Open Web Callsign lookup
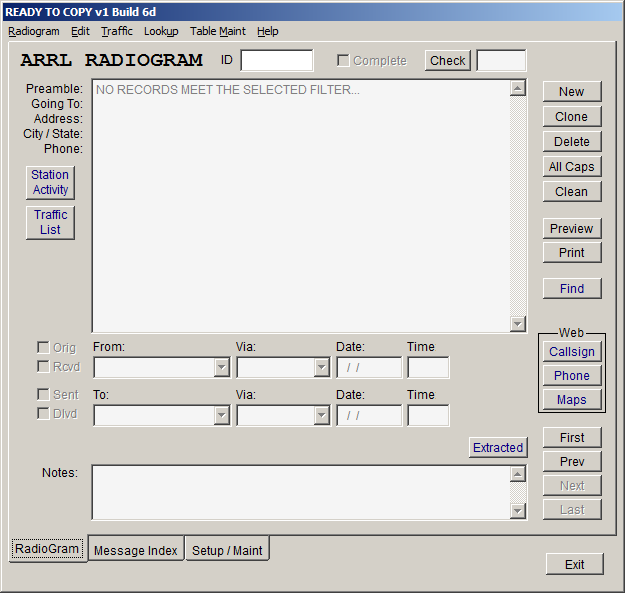625x593 pixels. [x=572, y=351]
